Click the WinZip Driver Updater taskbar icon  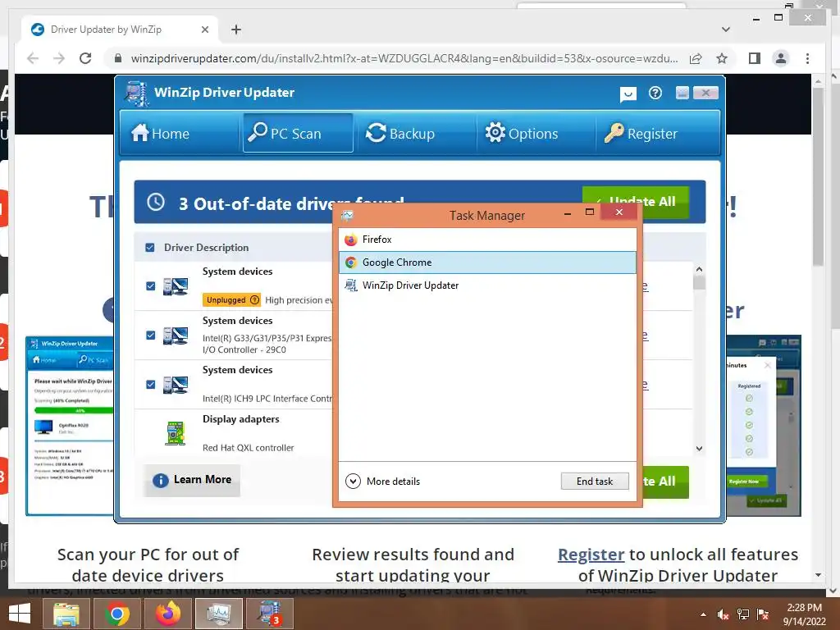(x=269, y=614)
